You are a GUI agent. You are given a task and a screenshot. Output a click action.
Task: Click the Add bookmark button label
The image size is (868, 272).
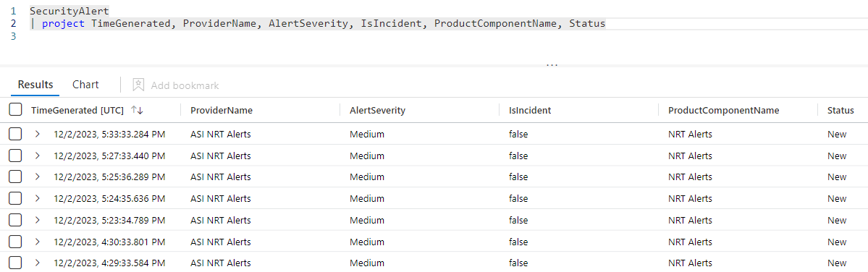pyautogui.click(x=185, y=85)
